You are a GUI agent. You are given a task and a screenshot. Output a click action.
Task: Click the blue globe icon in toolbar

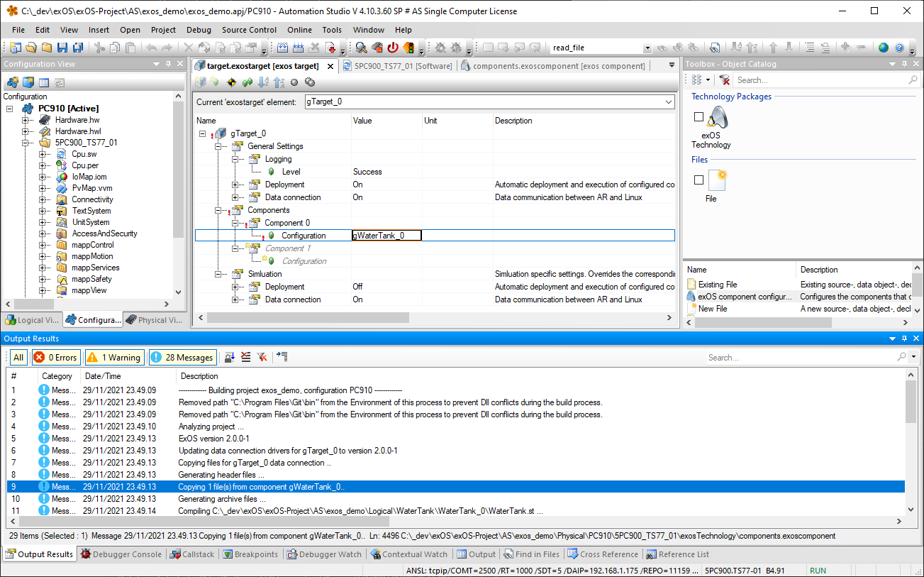tap(884, 48)
